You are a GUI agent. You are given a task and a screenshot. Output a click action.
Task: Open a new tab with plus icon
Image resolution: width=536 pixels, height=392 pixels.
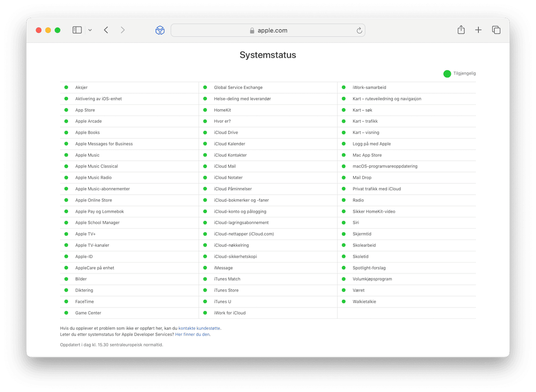click(x=478, y=30)
